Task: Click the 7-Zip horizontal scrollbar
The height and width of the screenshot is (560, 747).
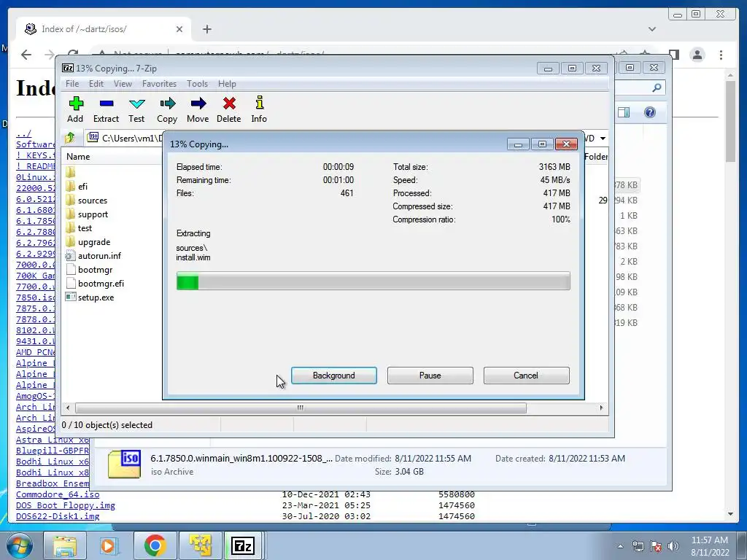Action: tap(301, 408)
